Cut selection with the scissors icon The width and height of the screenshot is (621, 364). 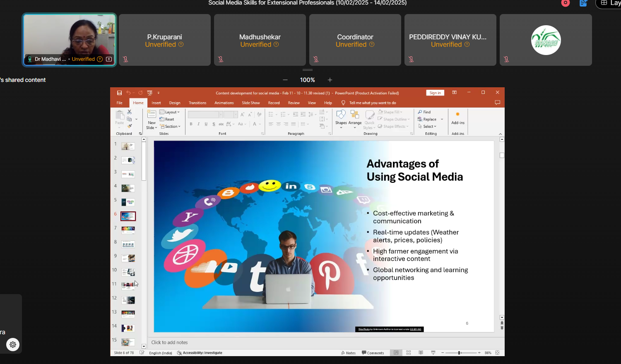[129, 112]
